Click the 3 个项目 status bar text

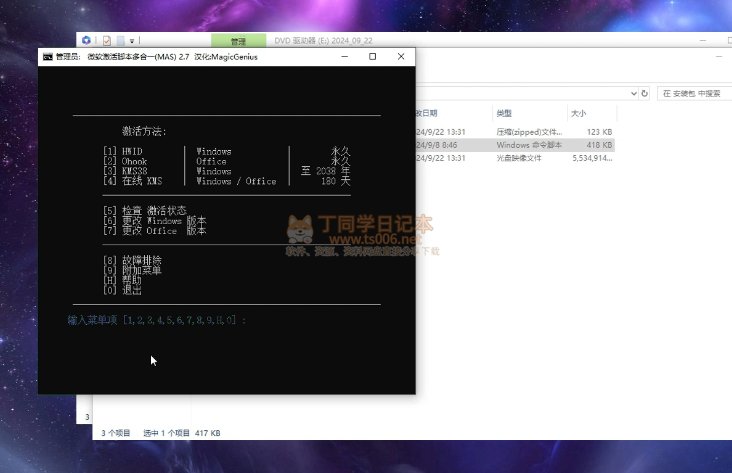click(116, 433)
